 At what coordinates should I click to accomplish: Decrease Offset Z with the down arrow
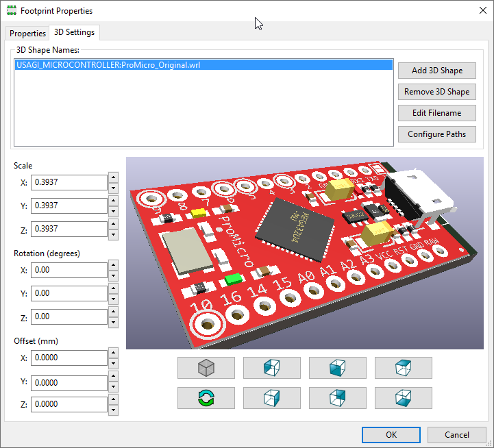[114, 410]
